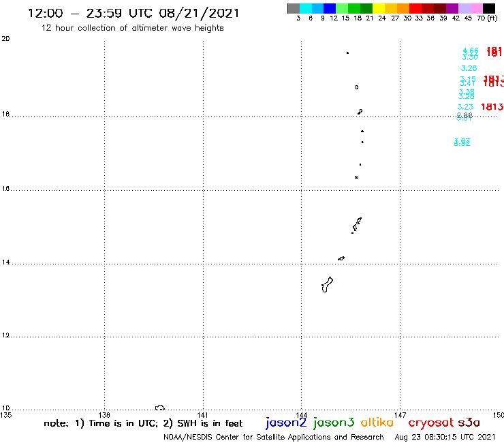
Task: Click the dark blue 12 ft legend swatch
Action: [x=330, y=8]
